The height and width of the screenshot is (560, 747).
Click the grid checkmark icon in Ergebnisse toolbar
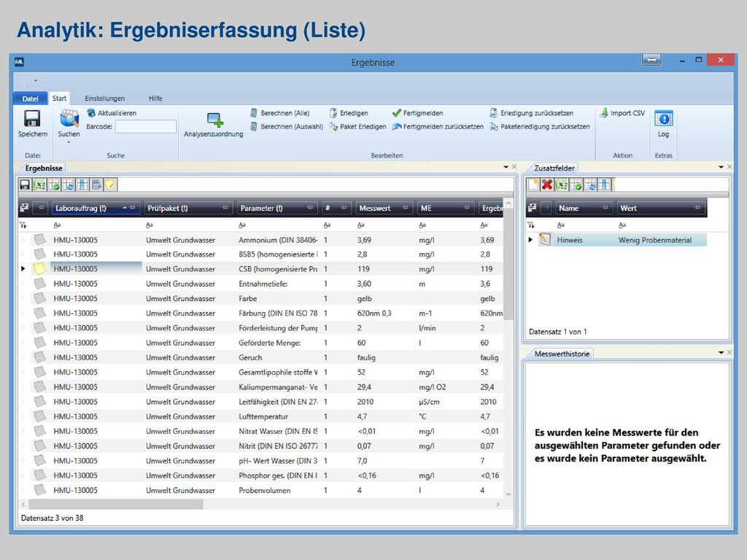click(x=54, y=184)
